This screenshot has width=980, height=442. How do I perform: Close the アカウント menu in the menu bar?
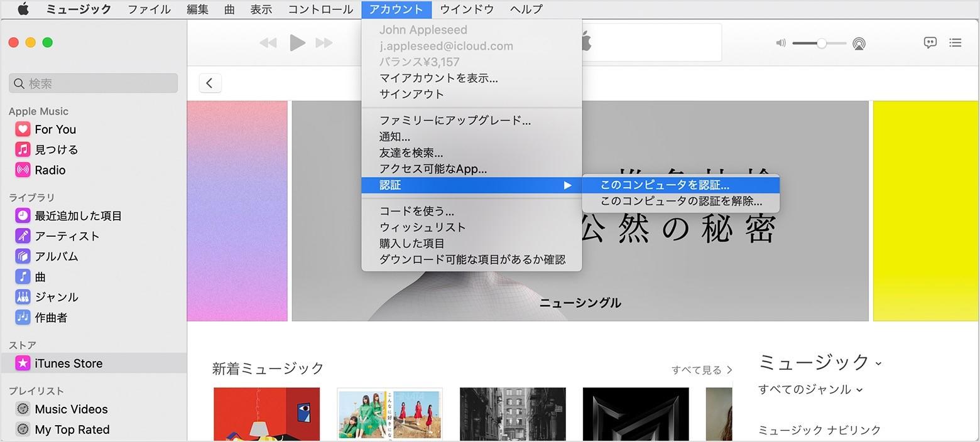click(x=396, y=9)
